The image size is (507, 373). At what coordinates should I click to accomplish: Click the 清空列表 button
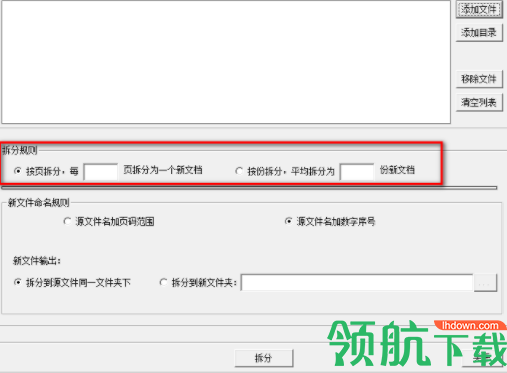click(479, 102)
